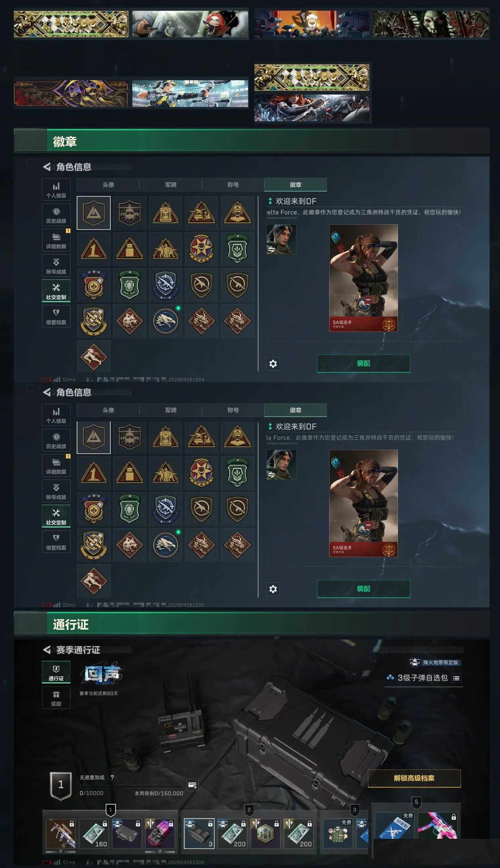The image size is (500, 868).
Task: Select the Jigsaw mask banner thumbnail
Action: 431,24
